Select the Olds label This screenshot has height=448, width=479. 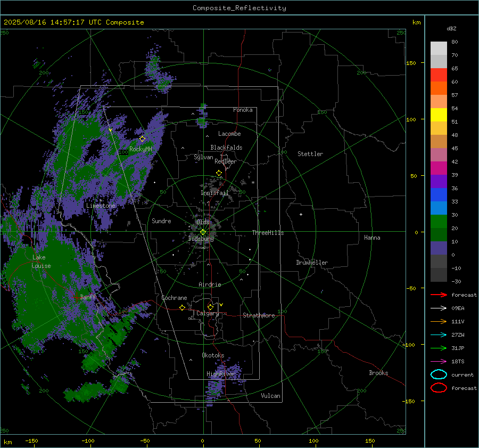click(x=203, y=222)
